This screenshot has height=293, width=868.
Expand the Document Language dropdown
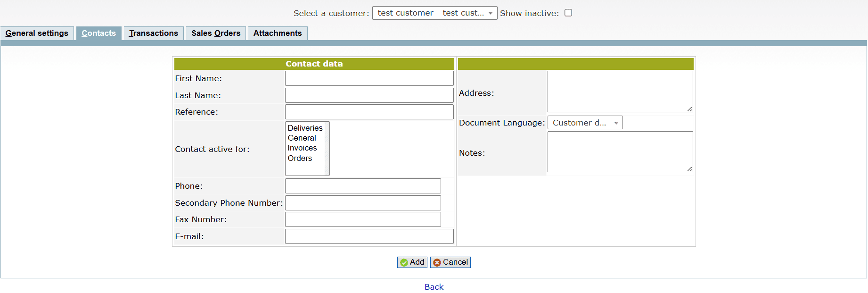(585, 123)
